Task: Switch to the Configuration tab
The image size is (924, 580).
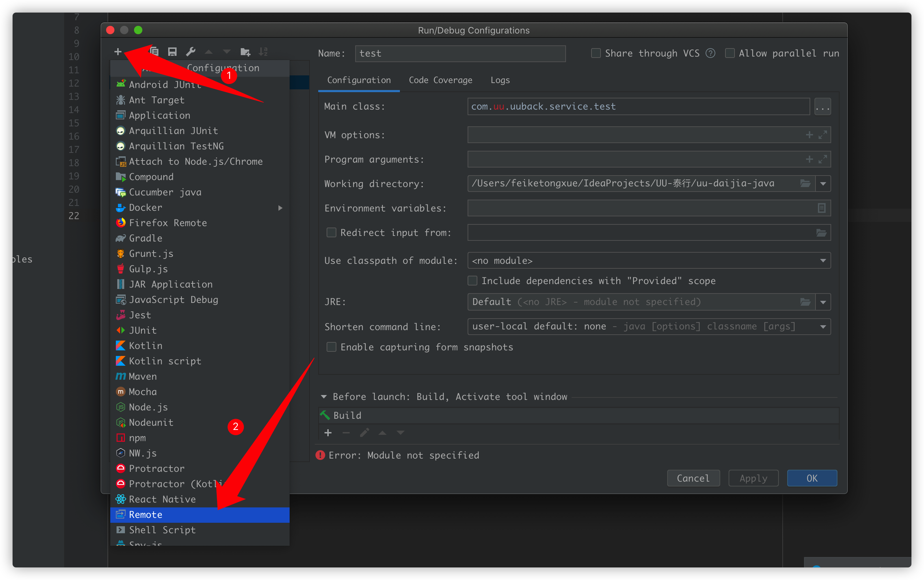Action: 359,80
